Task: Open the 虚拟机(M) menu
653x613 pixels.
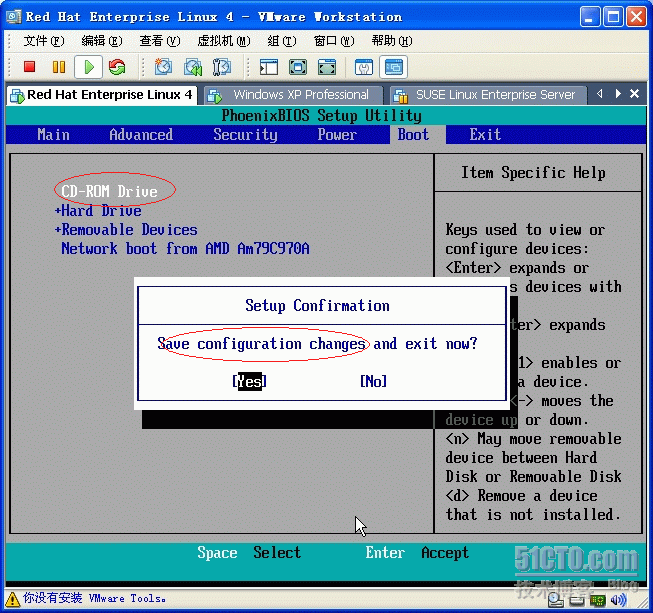Action: 224,41
